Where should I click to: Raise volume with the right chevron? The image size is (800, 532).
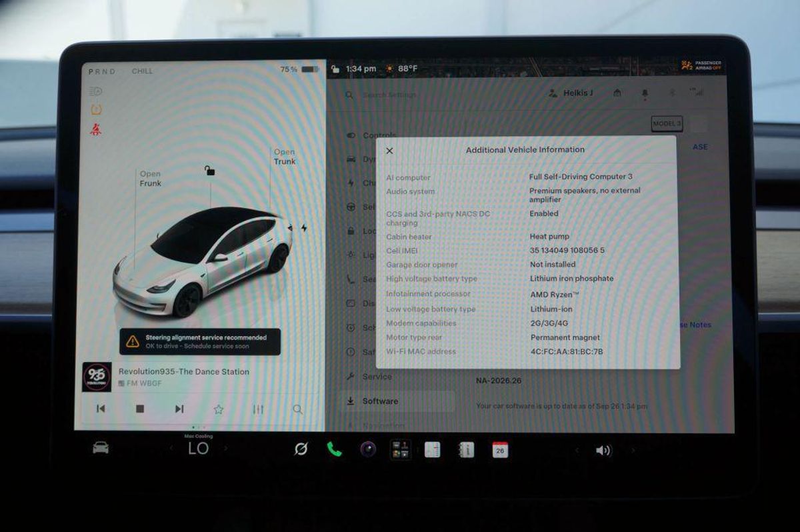633,451
